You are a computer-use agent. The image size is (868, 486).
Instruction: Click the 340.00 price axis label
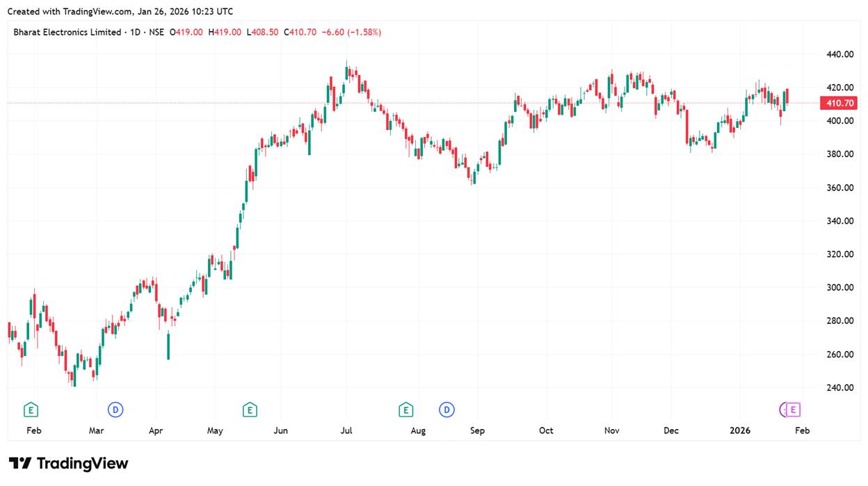coord(839,221)
